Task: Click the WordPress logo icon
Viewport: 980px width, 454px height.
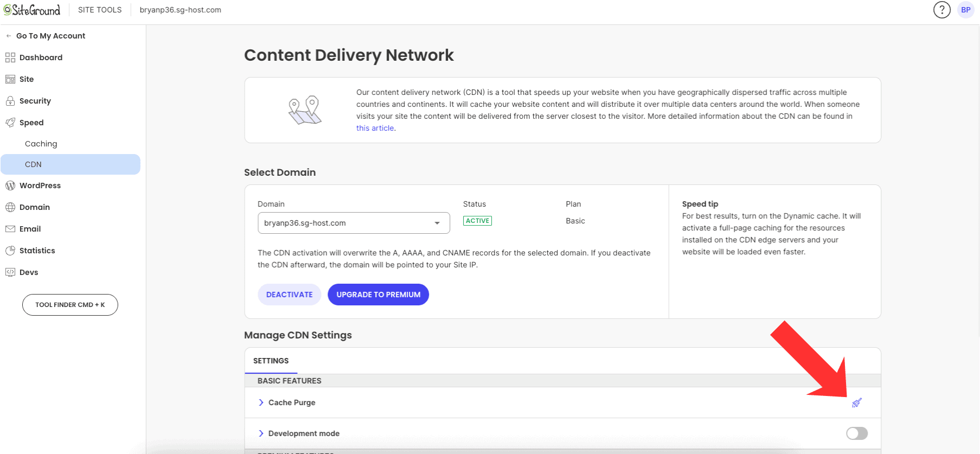Action: pos(10,186)
